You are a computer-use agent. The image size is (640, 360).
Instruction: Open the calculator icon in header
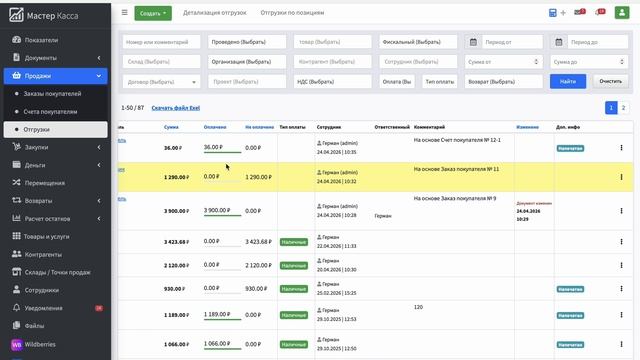pyautogui.click(x=552, y=13)
